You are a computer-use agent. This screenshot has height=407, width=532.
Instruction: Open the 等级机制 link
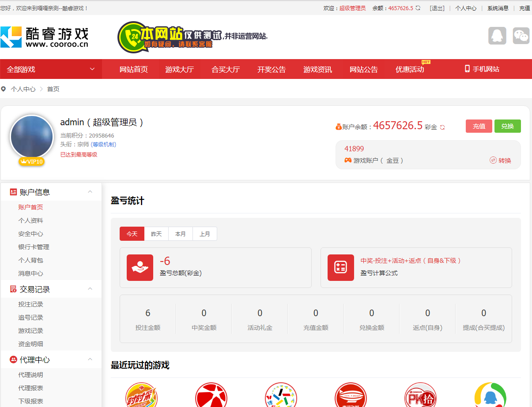point(103,144)
